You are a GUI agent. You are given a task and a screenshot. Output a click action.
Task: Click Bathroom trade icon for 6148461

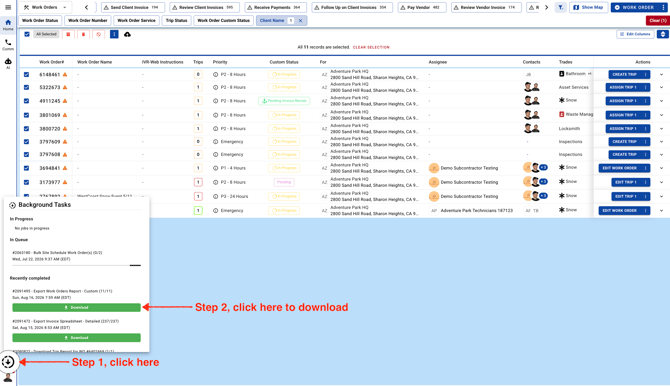click(x=561, y=74)
